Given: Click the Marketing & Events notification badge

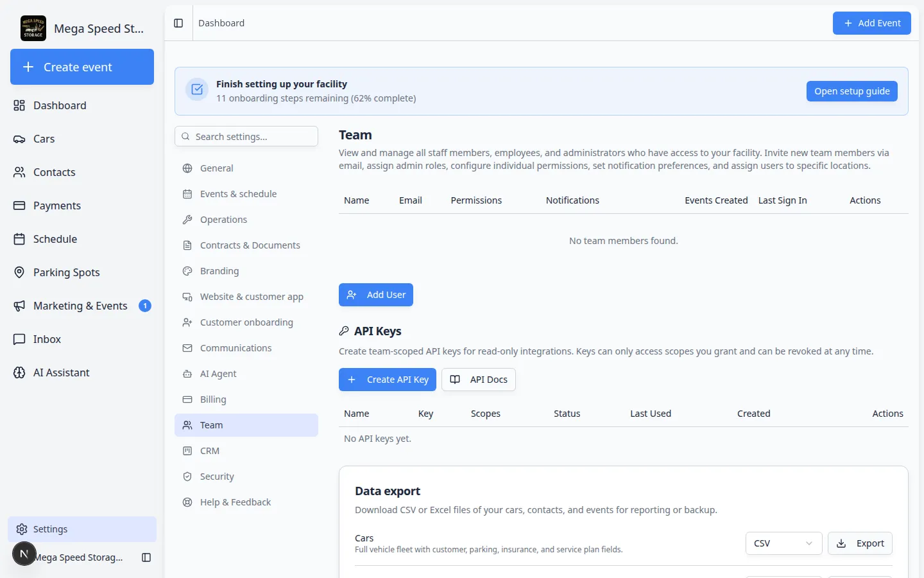Looking at the screenshot, I should [145, 306].
